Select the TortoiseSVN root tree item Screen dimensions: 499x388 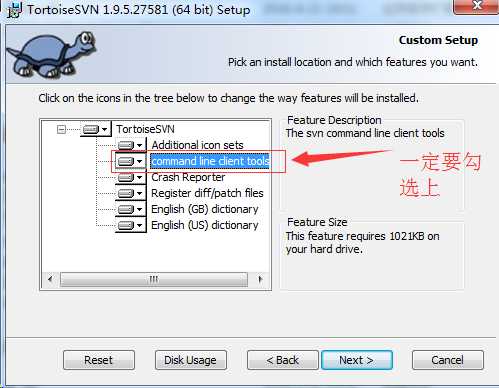[x=145, y=129]
